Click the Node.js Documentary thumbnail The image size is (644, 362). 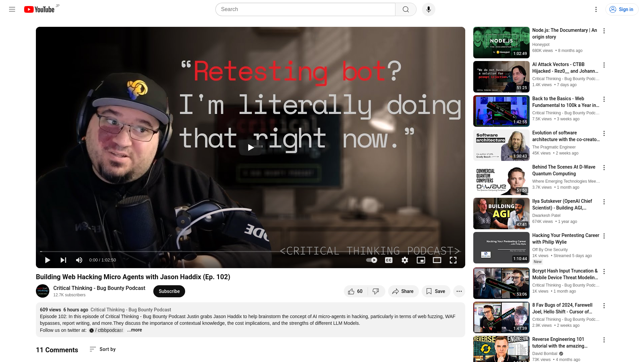coord(501,42)
